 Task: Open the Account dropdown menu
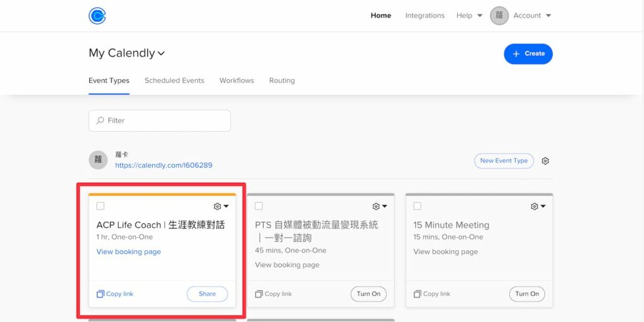click(532, 16)
